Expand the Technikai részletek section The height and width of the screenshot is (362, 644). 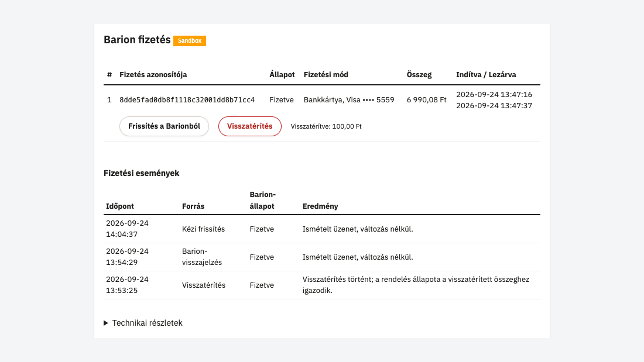(x=143, y=323)
